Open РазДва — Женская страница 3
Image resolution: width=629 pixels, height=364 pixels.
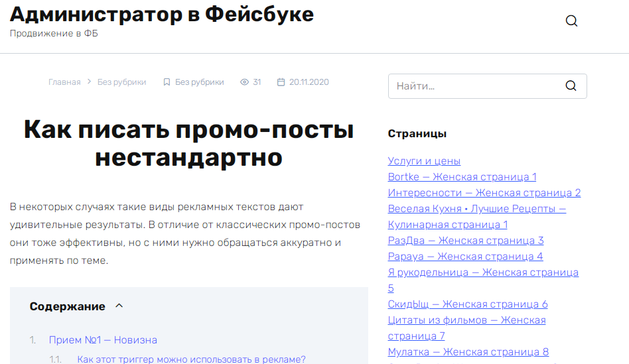pos(466,241)
